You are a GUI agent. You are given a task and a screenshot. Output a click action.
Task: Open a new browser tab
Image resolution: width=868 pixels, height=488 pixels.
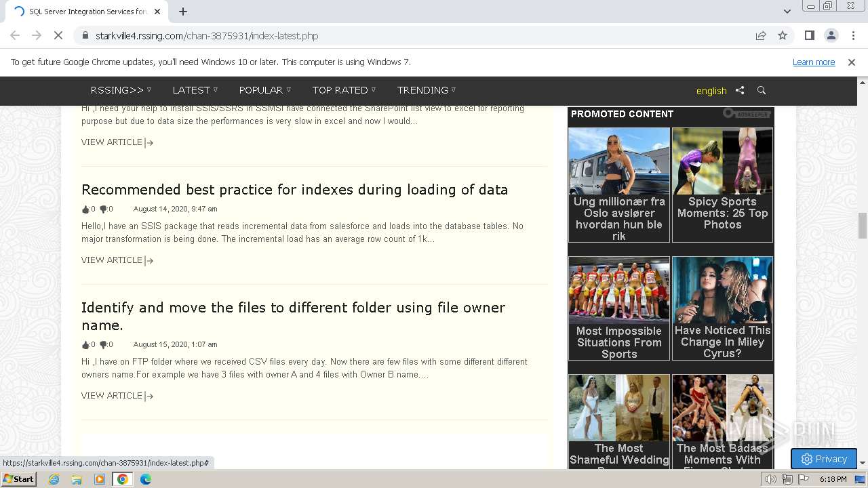183,12
